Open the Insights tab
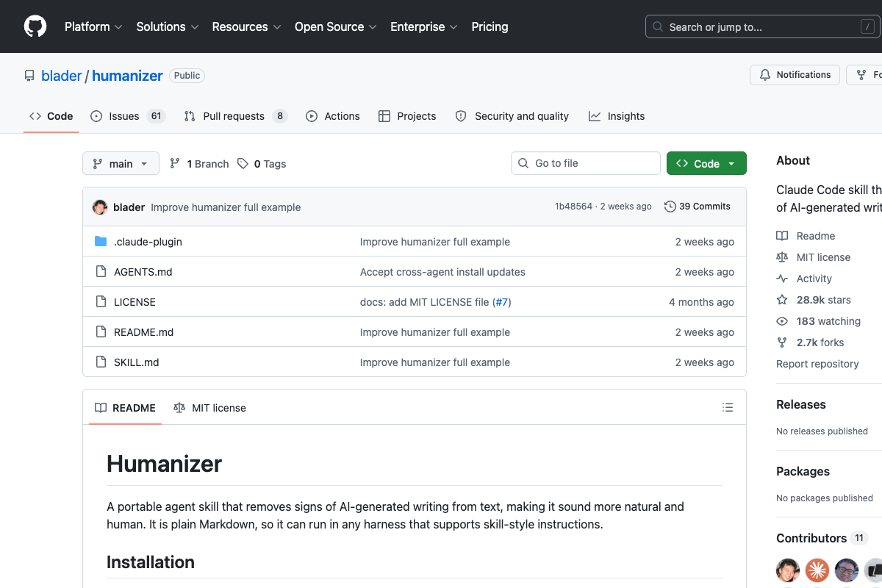882x588 pixels. tap(617, 116)
